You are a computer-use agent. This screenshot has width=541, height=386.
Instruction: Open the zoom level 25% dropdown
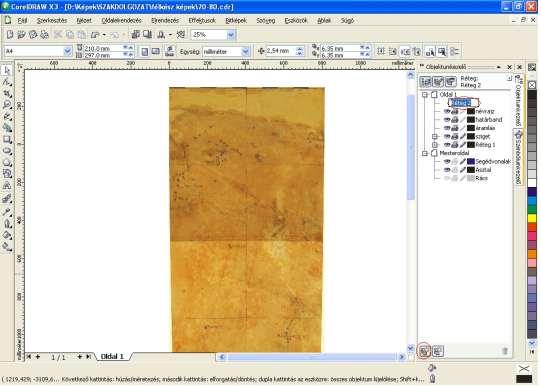tap(231, 34)
